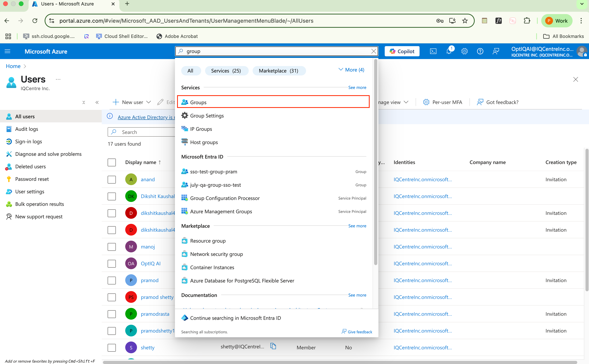589x364 pixels.
Task: Reload the browser page
Action: tap(35, 21)
